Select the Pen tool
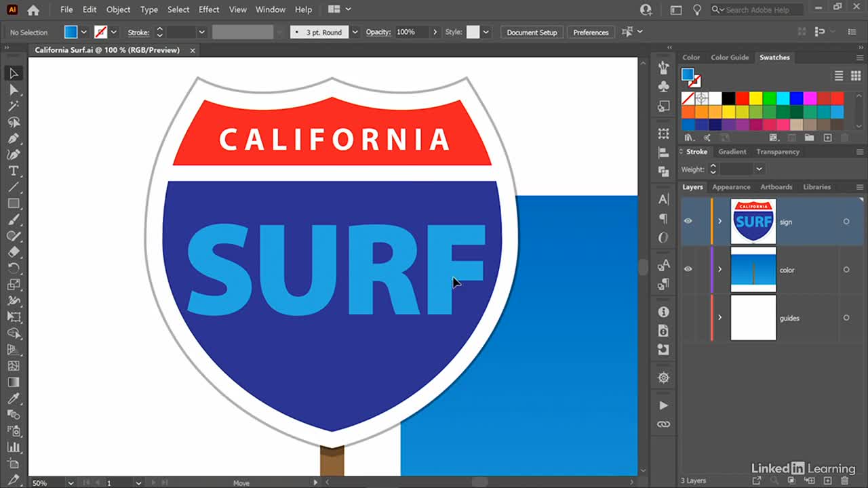Image resolution: width=868 pixels, height=488 pixels. [14, 138]
